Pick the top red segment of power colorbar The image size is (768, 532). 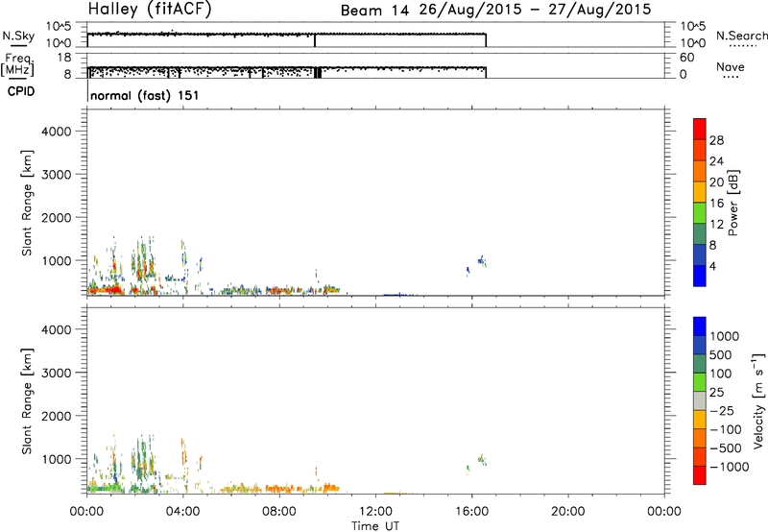[700, 129]
